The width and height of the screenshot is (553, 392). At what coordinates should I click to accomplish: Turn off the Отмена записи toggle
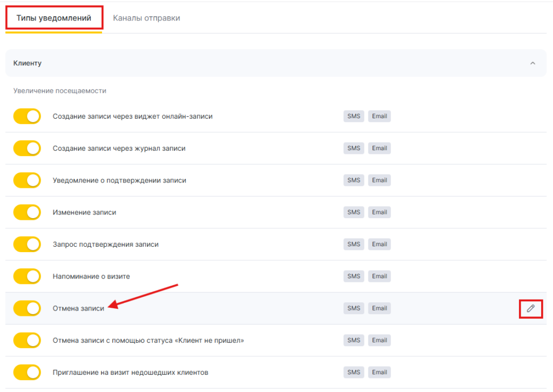[27, 308]
